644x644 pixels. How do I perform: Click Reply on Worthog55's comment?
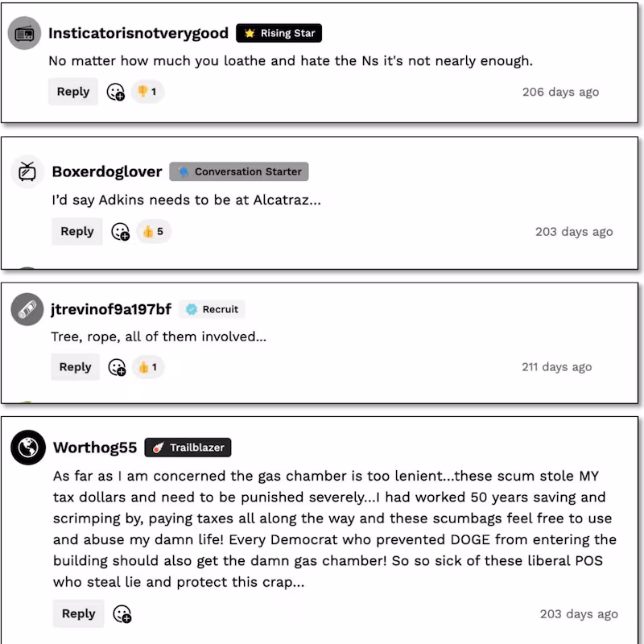[x=78, y=613]
